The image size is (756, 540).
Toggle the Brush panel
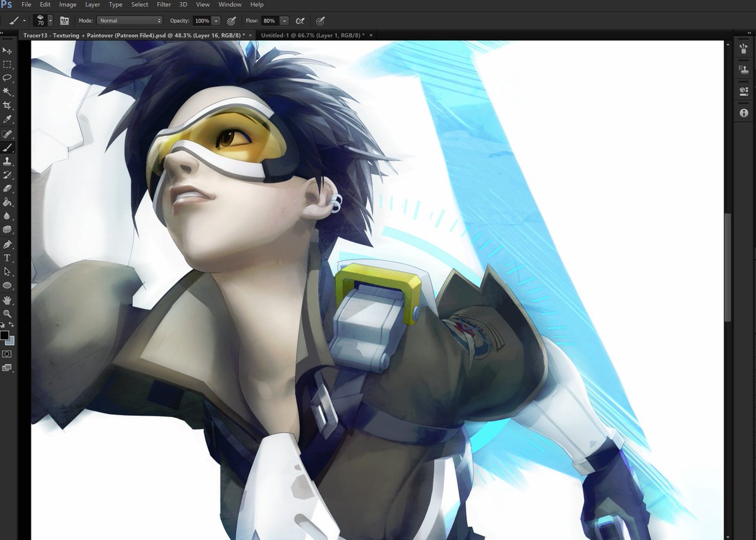(x=64, y=21)
